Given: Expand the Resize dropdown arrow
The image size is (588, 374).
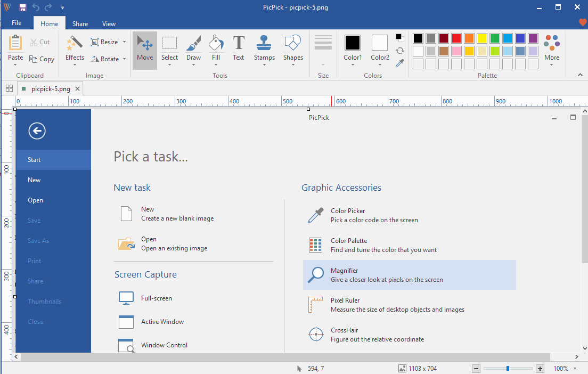Looking at the screenshot, I should click(x=124, y=42).
